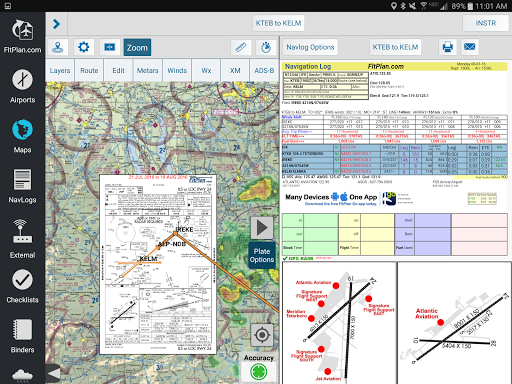512x384 pixels.
Task: Print the navigation log
Action: click(x=448, y=47)
